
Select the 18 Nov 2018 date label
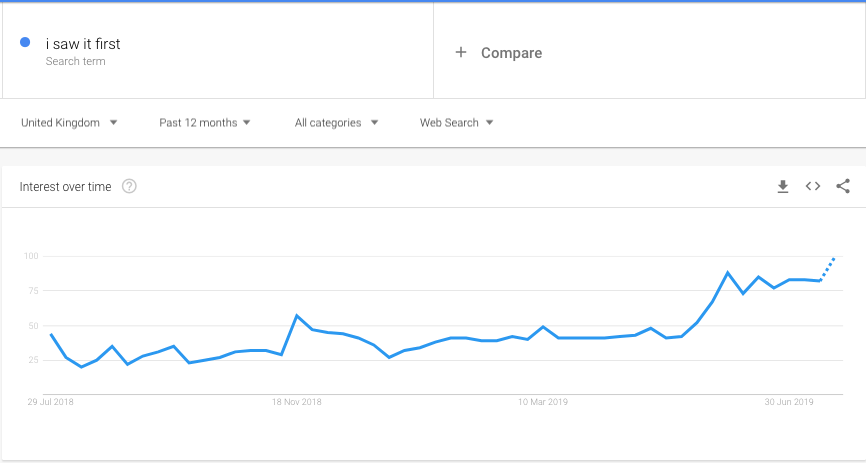(297, 402)
